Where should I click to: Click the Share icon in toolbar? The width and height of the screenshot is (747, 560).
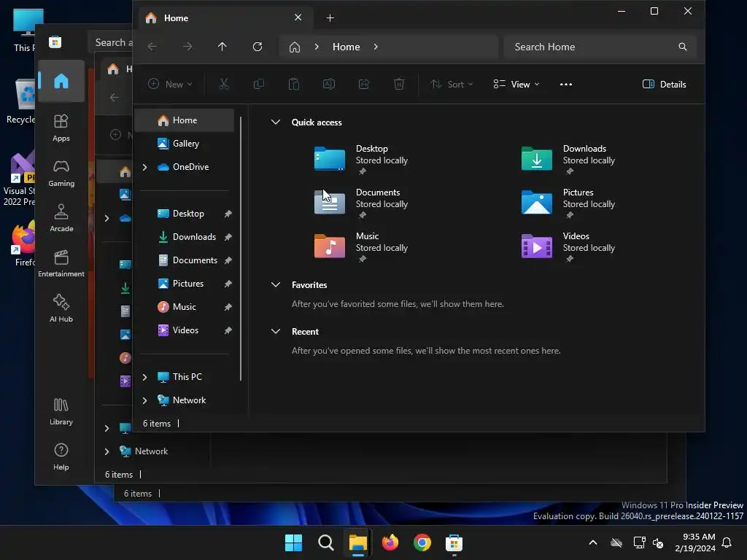coord(364,85)
